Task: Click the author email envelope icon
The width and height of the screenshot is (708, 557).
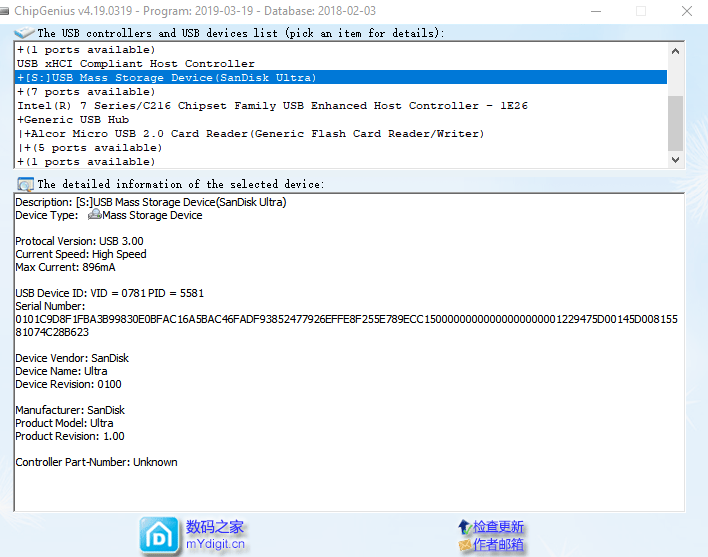Action: click(x=465, y=545)
